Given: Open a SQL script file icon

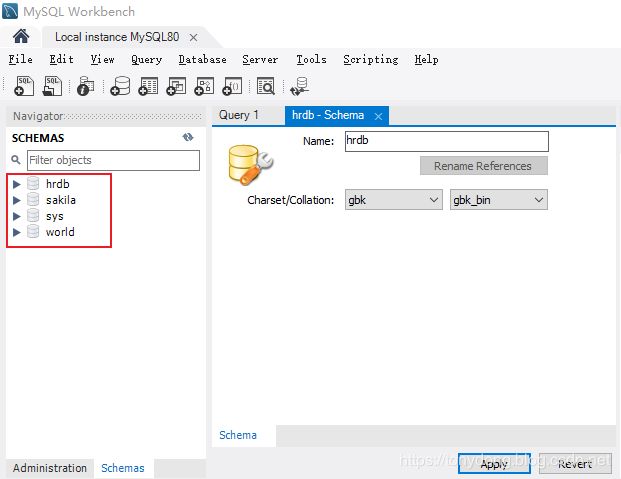Looking at the screenshot, I should (x=52, y=86).
